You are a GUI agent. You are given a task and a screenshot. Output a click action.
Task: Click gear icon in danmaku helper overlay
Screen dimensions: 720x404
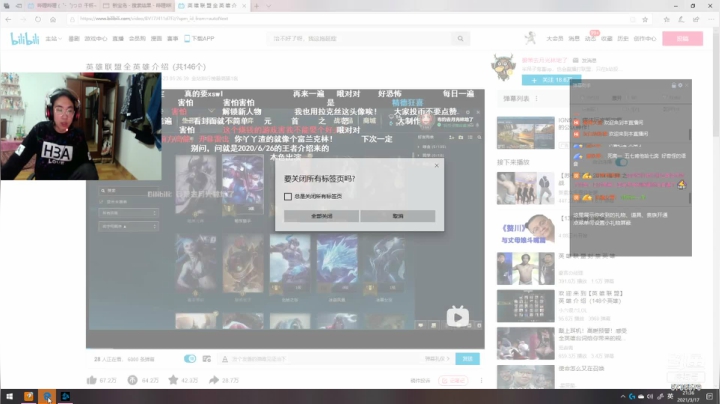(x=680, y=85)
